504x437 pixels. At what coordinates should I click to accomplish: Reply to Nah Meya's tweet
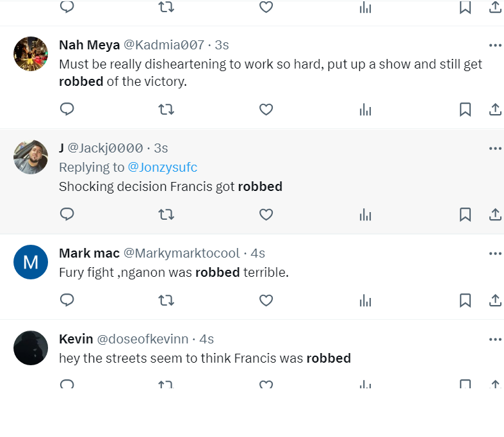point(67,110)
